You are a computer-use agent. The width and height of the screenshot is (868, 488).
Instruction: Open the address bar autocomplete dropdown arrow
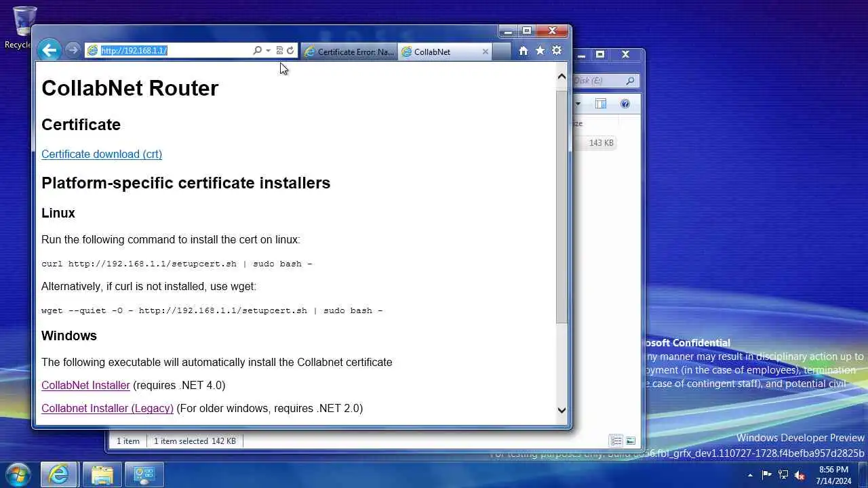[268, 51]
